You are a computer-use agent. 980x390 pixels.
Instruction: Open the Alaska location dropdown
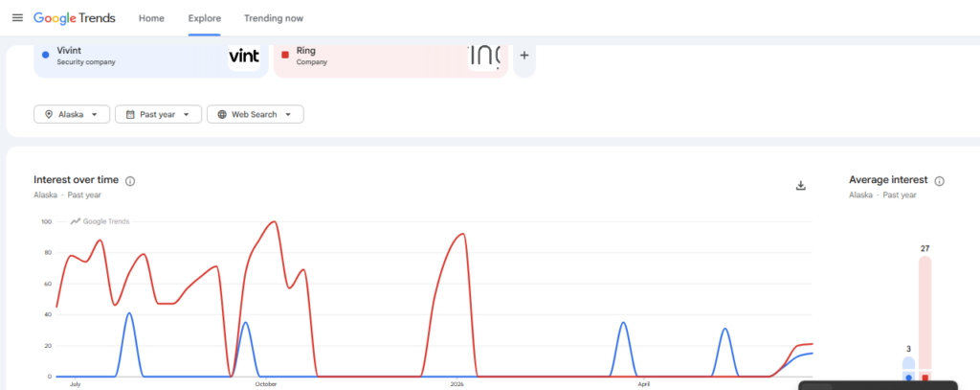(x=72, y=115)
